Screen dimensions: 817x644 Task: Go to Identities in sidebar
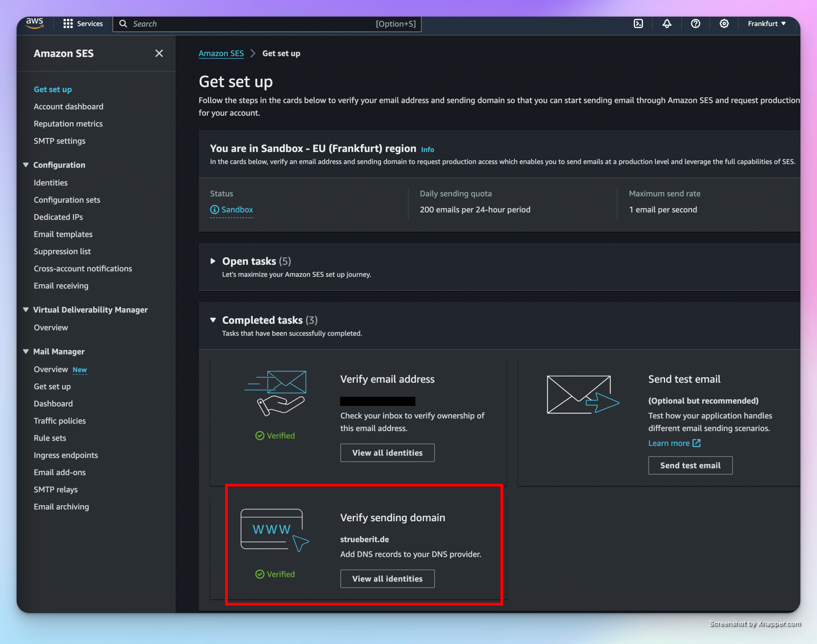click(x=51, y=183)
